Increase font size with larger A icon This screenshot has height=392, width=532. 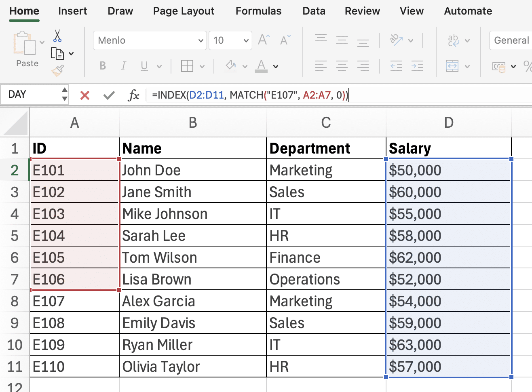click(264, 40)
